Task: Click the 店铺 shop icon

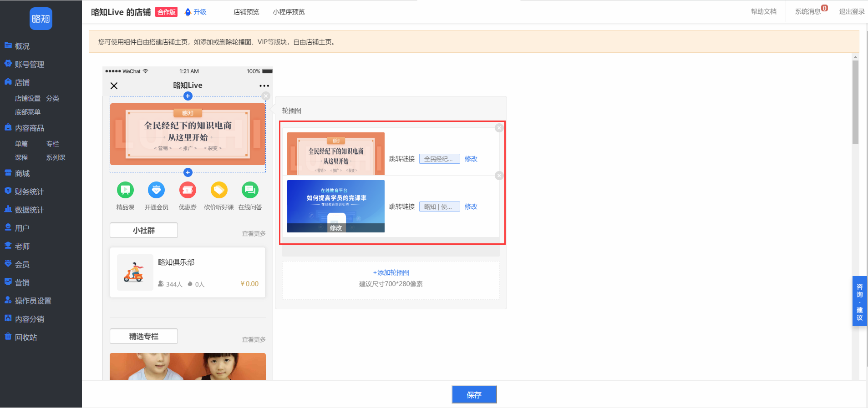Action: (x=8, y=82)
